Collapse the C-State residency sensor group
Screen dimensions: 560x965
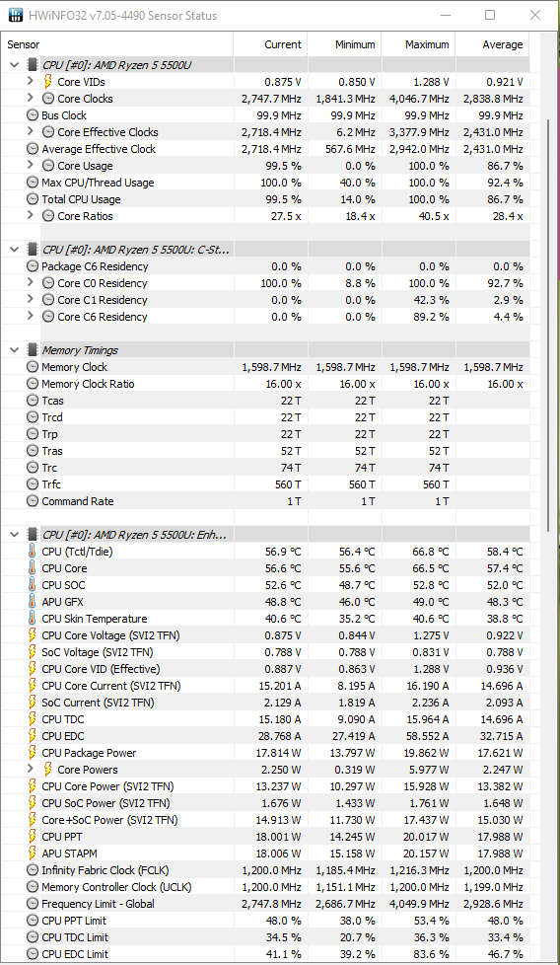[x=14, y=250]
